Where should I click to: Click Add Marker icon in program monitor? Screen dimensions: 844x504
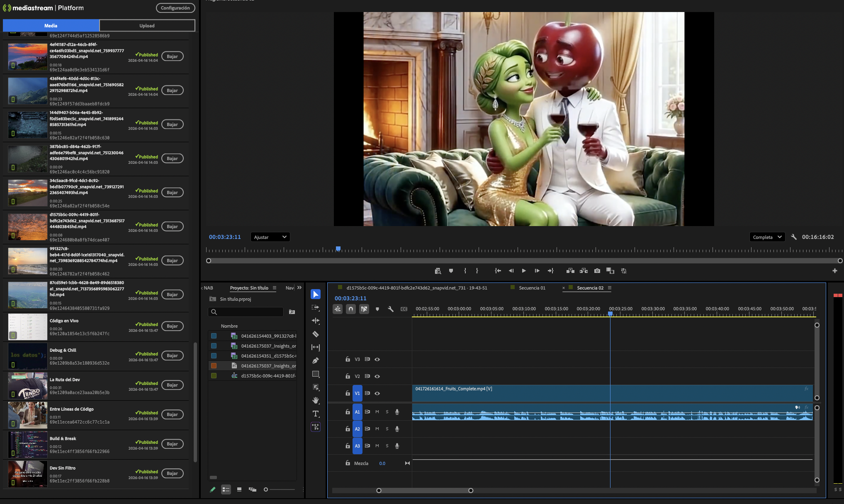tap(451, 271)
